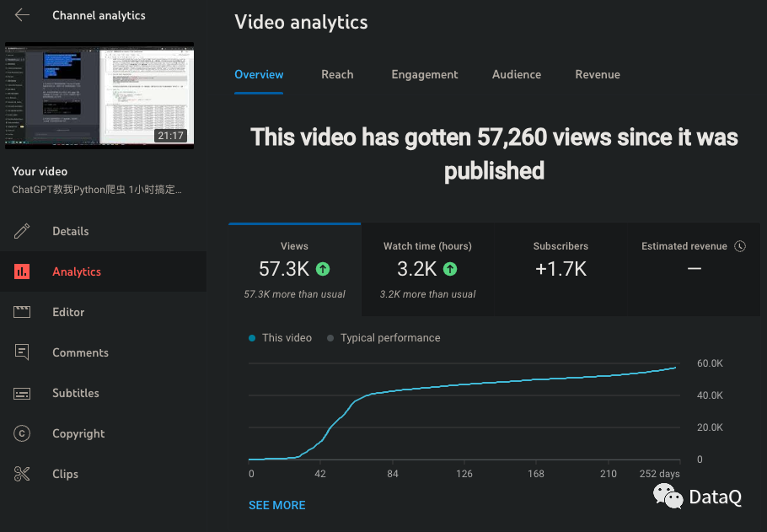Switch to the Overview tab
Viewport: 767px width, 532px height.
click(259, 74)
